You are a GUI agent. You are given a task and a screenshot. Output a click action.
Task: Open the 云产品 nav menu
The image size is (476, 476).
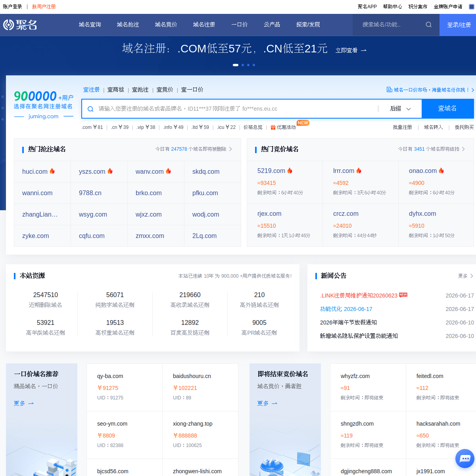[x=272, y=25]
